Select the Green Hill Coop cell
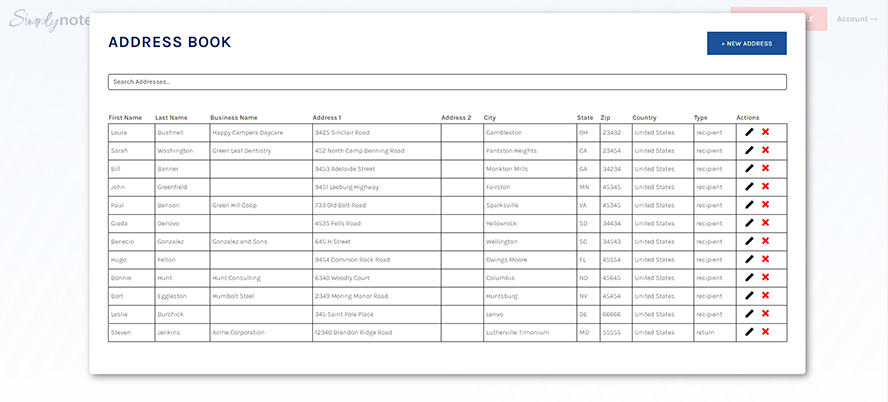Screen dimensions: 888x402 pyautogui.click(x=261, y=205)
